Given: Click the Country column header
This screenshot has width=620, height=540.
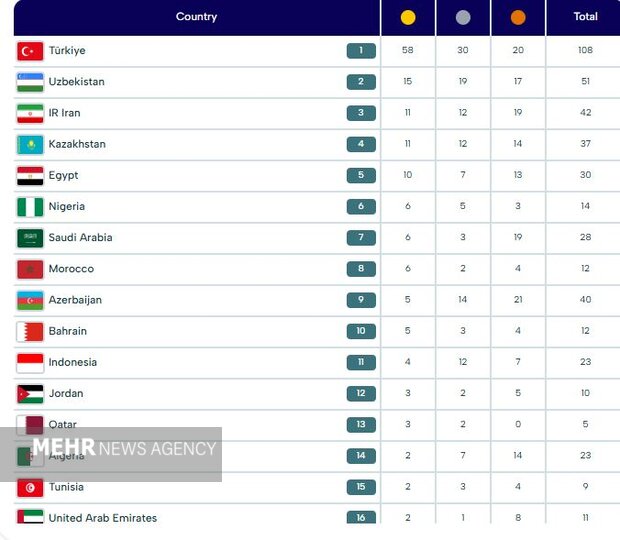Looking at the screenshot, I should [196, 17].
